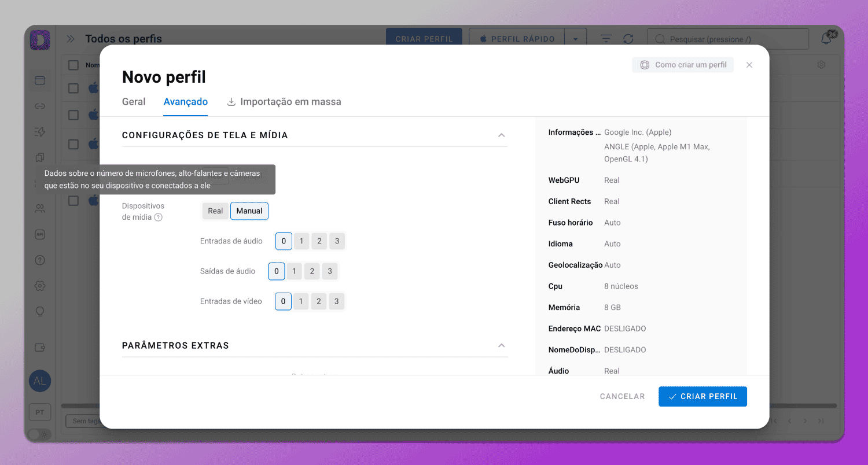Viewport: 868px width, 465px height.
Task: Open the Perfil rápido dropdown arrow
Action: [x=575, y=39]
